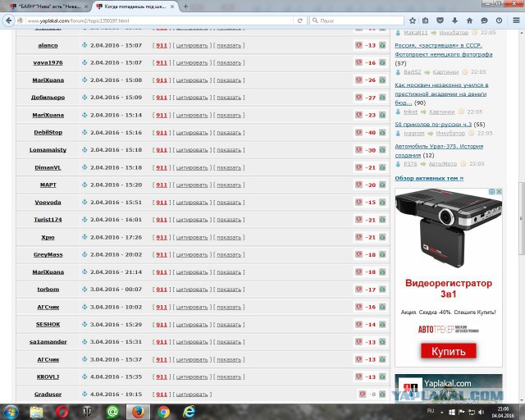Open Google Chrome from the taskbar
Screen dimensions: 525x420
[163, 411]
